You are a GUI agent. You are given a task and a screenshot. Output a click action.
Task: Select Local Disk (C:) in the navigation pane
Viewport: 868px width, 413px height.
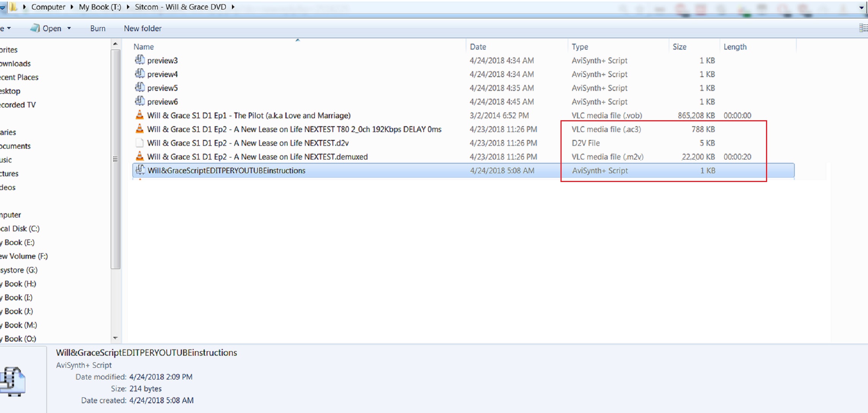click(20, 228)
